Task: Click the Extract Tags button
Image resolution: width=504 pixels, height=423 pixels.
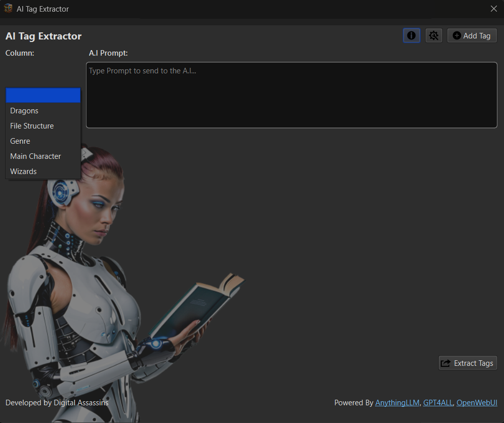Action: 468,363
